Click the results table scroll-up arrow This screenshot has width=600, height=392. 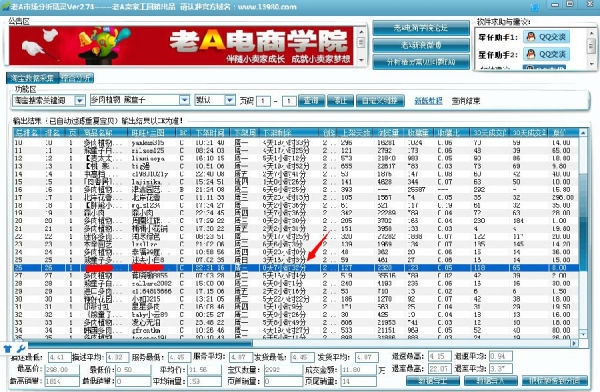583,133
